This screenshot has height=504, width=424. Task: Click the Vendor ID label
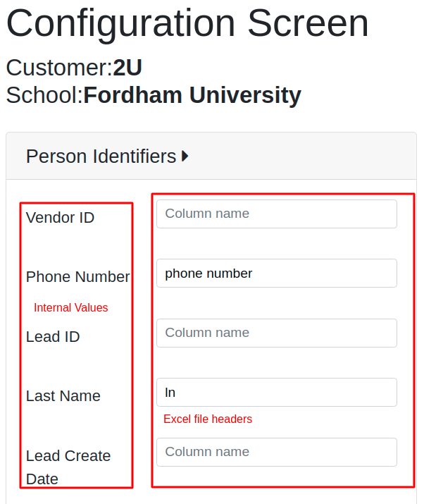coord(60,218)
